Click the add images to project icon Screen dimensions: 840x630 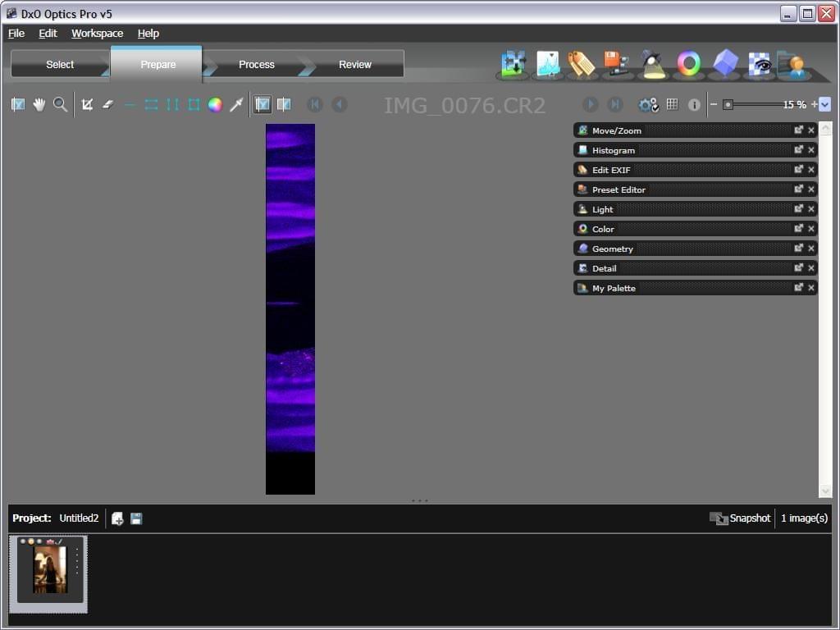[x=117, y=518]
